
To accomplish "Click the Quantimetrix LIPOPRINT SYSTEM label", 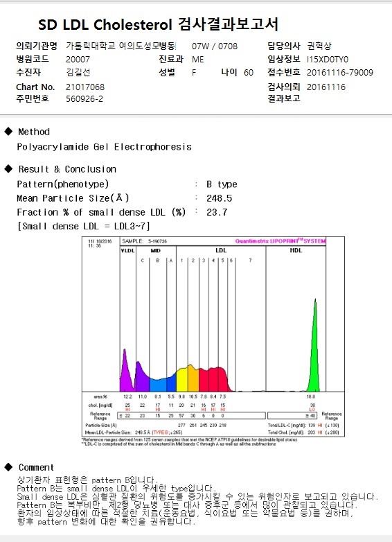I will pos(280,241).
